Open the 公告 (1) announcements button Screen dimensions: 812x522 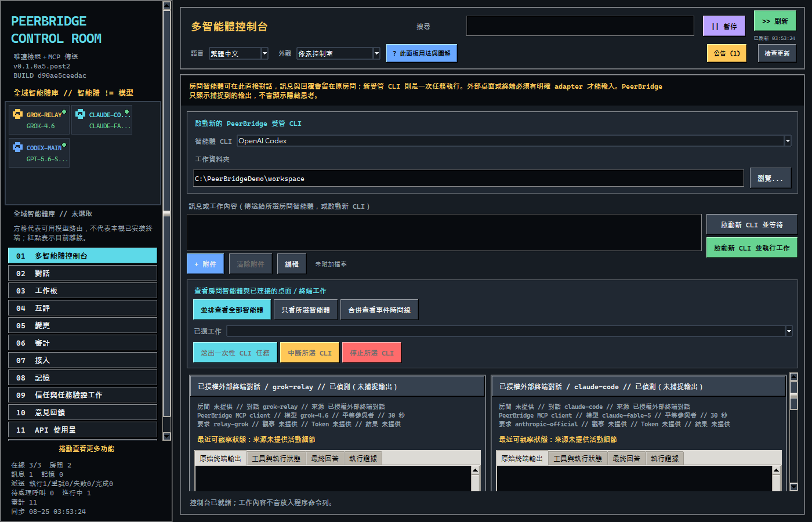726,53
